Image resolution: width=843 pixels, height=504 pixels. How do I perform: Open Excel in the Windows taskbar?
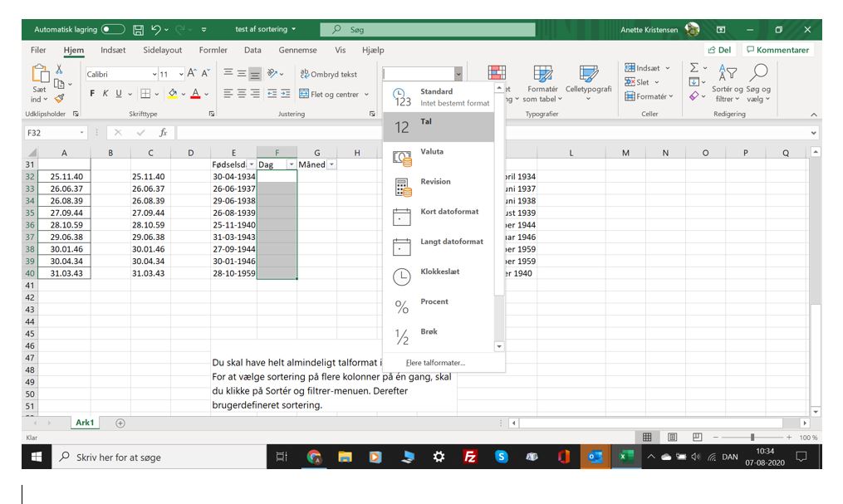point(625,457)
